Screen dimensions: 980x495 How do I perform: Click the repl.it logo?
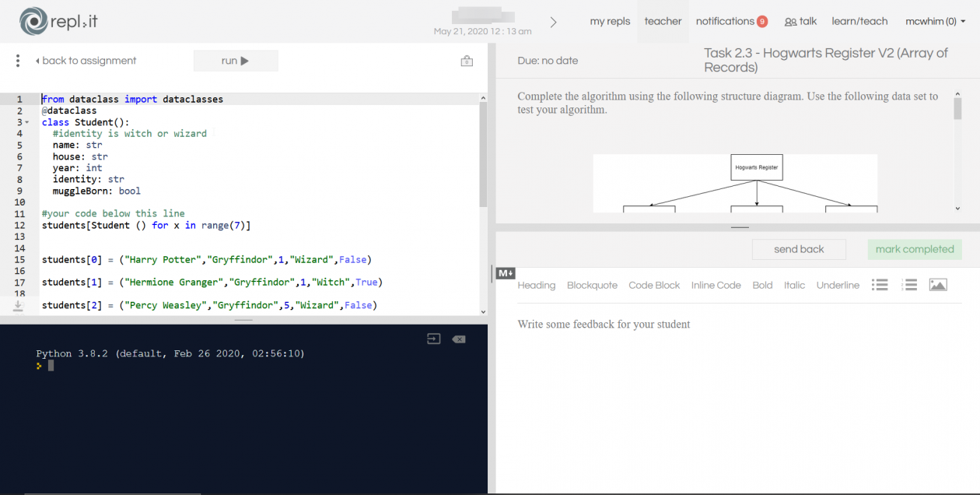click(58, 21)
